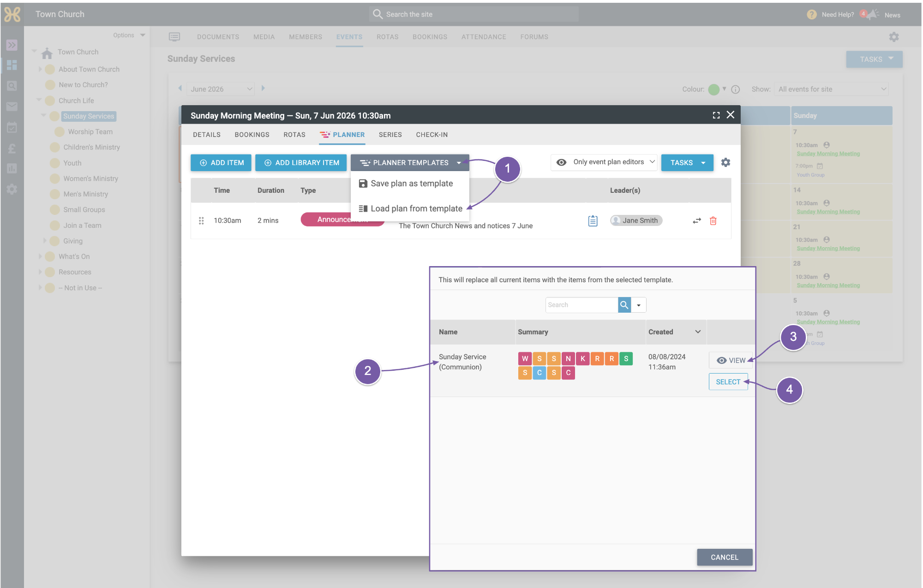
Task: Choose Load plan from template
Action: click(410, 209)
